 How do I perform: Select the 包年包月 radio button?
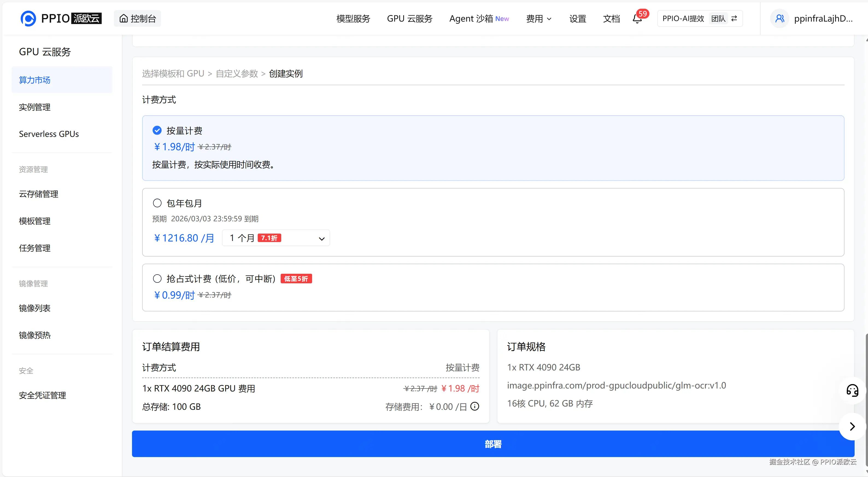pyautogui.click(x=157, y=203)
